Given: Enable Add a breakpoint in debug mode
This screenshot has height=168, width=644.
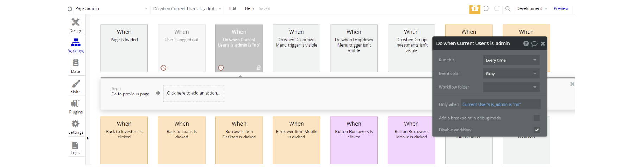Looking at the screenshot, I should point(536,118).
